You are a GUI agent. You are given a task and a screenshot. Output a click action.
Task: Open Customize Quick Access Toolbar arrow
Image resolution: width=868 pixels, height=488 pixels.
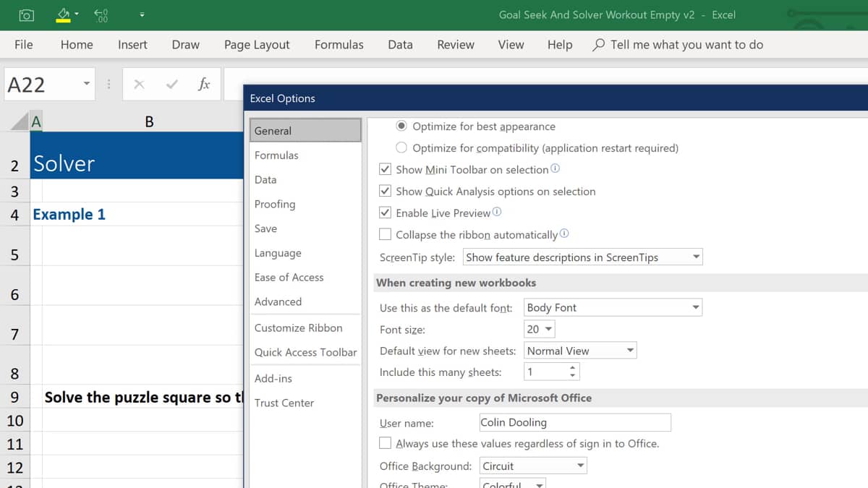click(x=142, y=14)
